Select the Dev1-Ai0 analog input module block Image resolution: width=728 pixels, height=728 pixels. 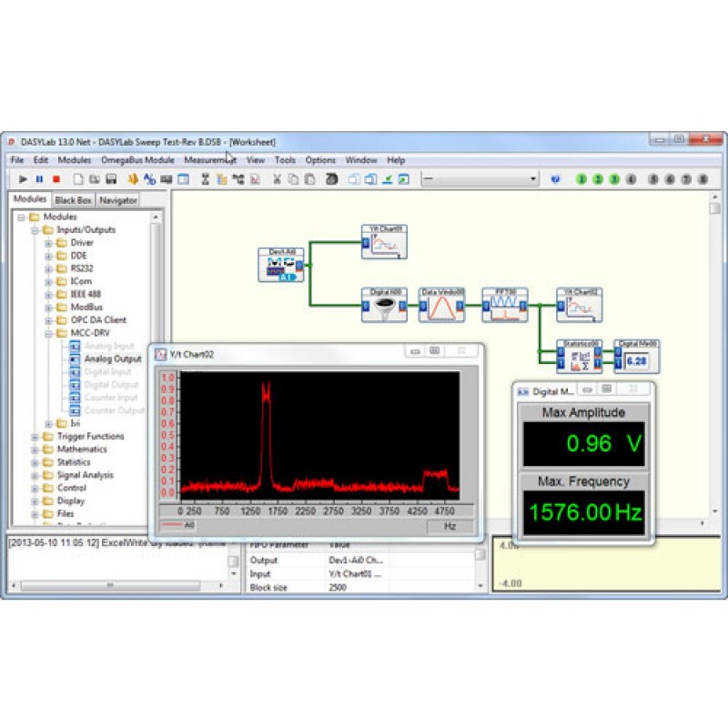pyautogui.click(x=281, y=265)
